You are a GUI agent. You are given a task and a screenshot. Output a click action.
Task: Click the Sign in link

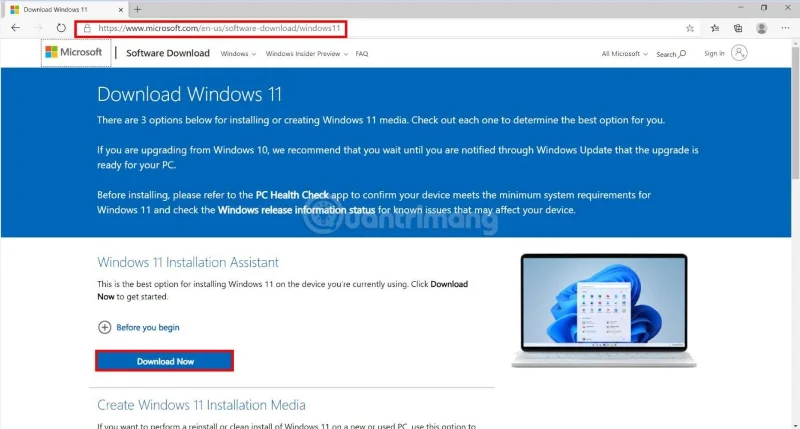pyautogui.click(x=714, y=53)
